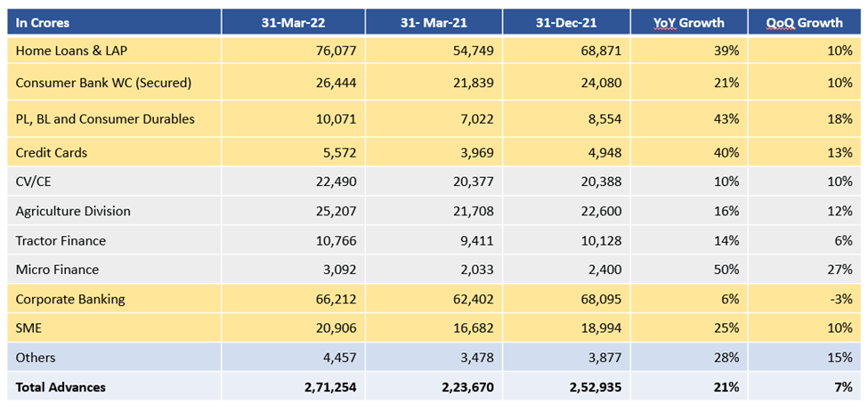868x404 pixels.
Task: Click the 'Consumer Bank WC (Secured)' label
Action: 103,85
